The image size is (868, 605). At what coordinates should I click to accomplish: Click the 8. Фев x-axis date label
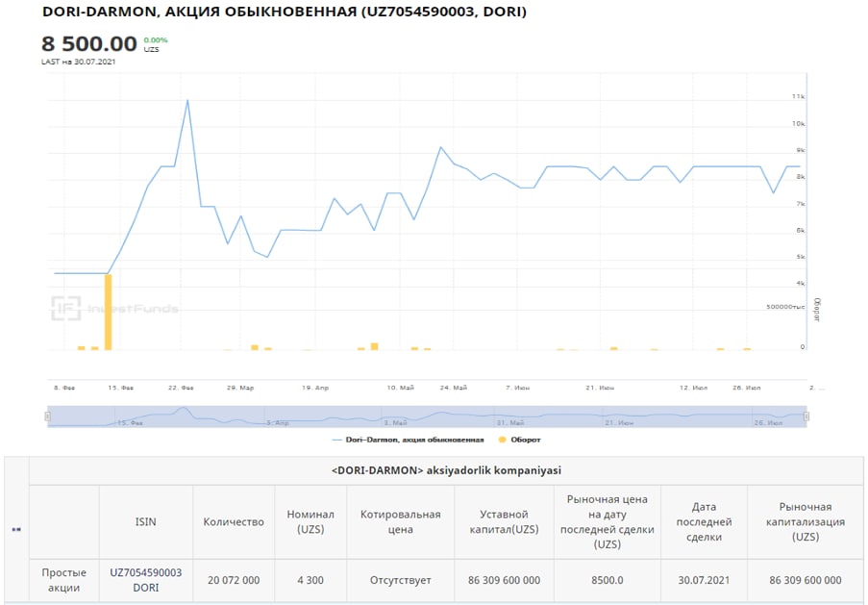64,388
